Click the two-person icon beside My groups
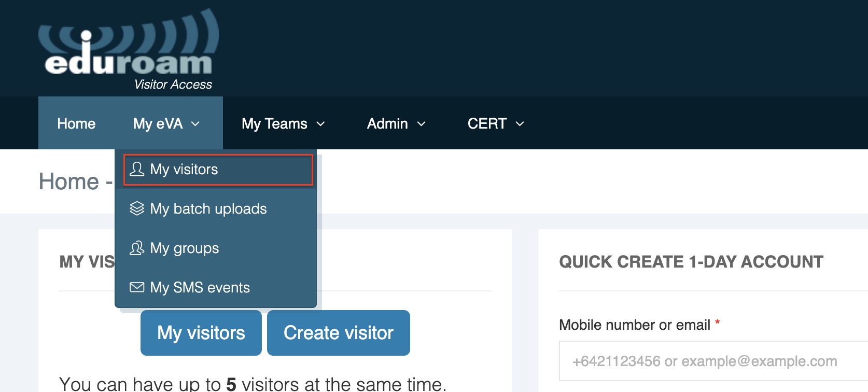Image resolution: width=868 pixels, height=392 pixels. point(137,248)
